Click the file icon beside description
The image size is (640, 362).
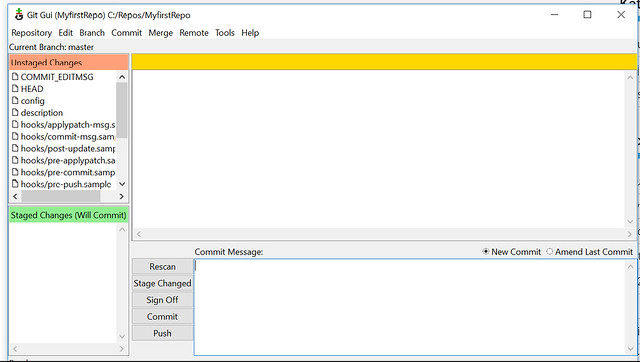16,112
